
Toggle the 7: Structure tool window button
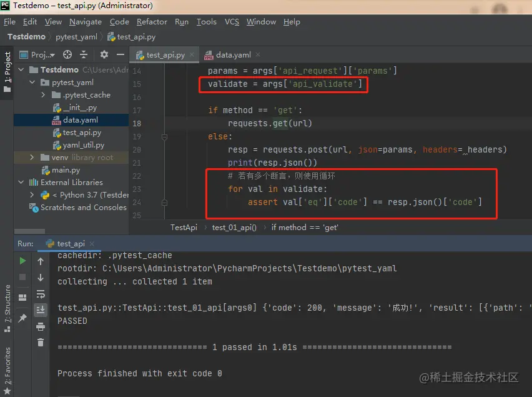click(7, 308)
